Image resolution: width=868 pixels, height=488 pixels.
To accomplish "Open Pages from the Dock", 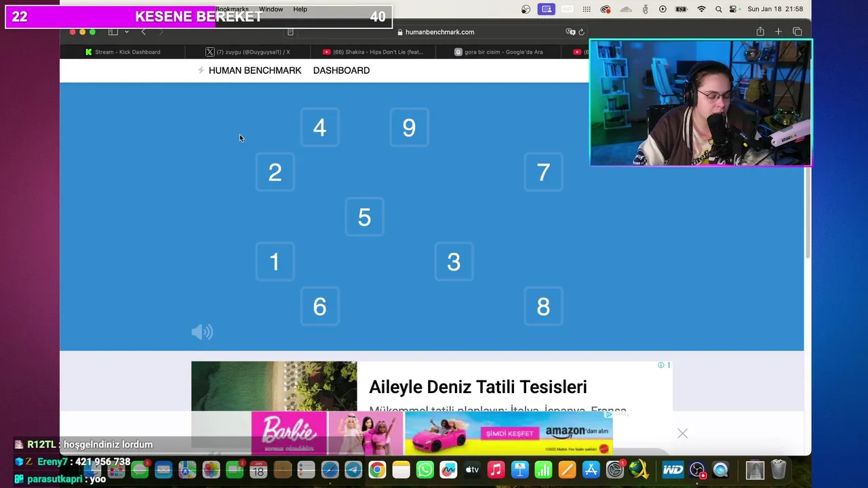I will coord(567,470).
